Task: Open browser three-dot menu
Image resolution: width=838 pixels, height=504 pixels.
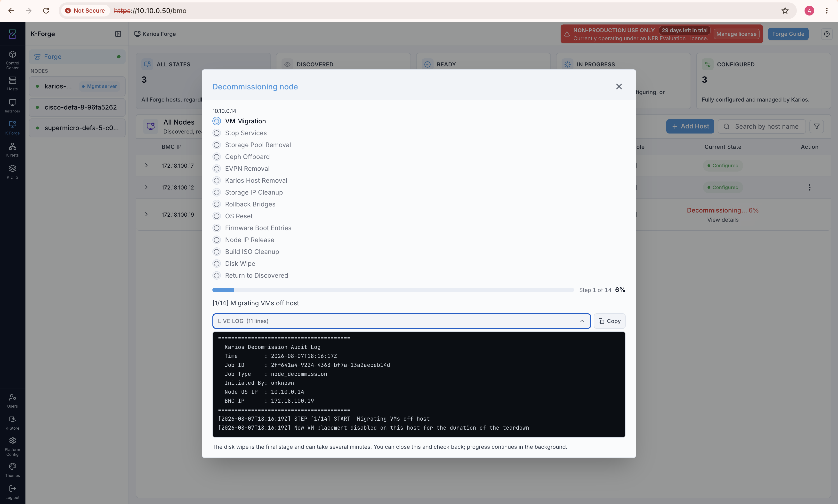Action: click(x=827, y=10)
